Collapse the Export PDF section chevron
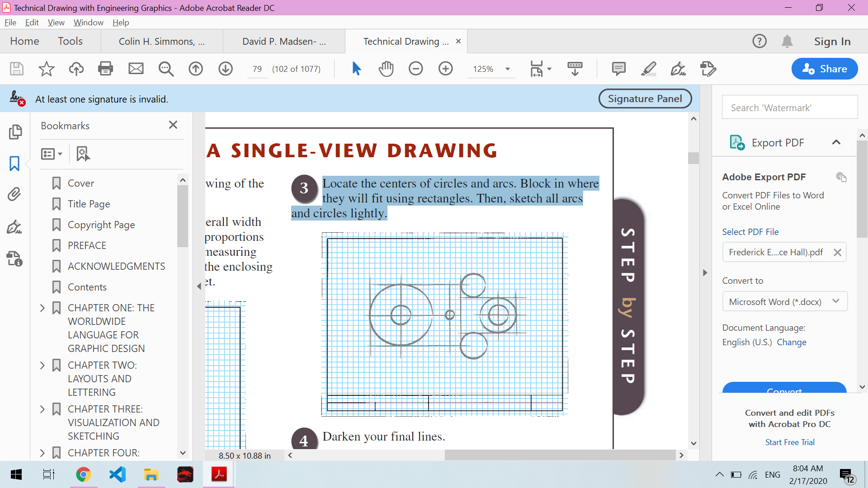 tap(836, 142)
